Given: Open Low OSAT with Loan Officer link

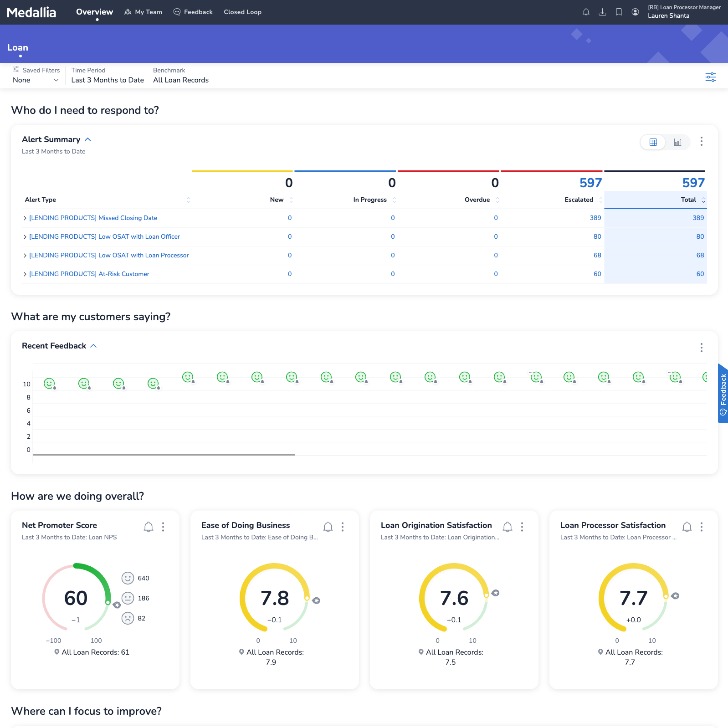Looking at the screenshot, I should pos(104,237).
